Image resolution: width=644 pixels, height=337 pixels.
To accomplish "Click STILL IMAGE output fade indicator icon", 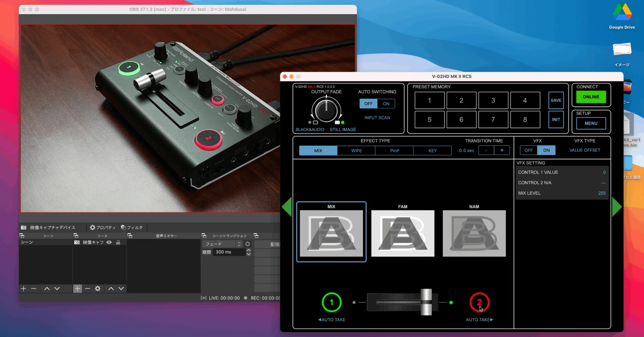I will click(x=337, y=122).
